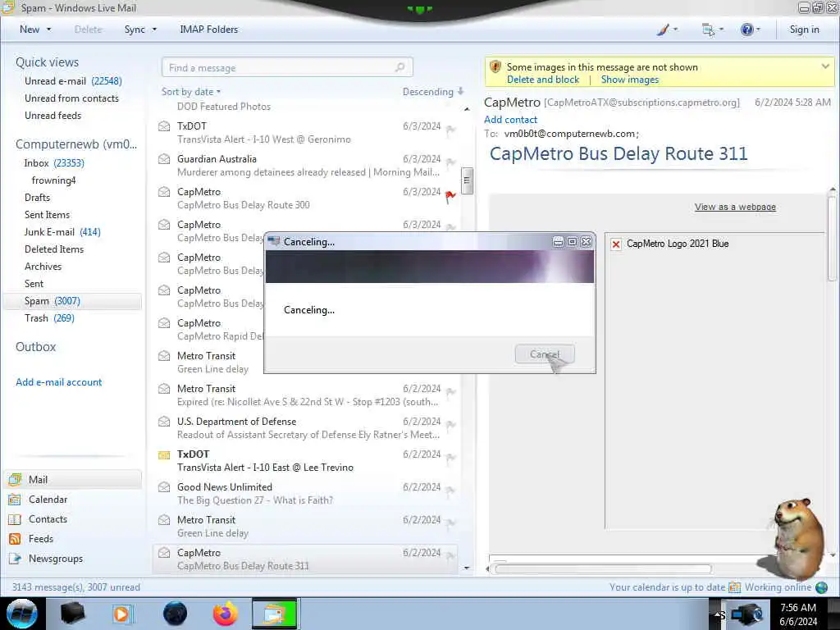
Task: Open the Windows Start orb
Action: tap(22, 614)
